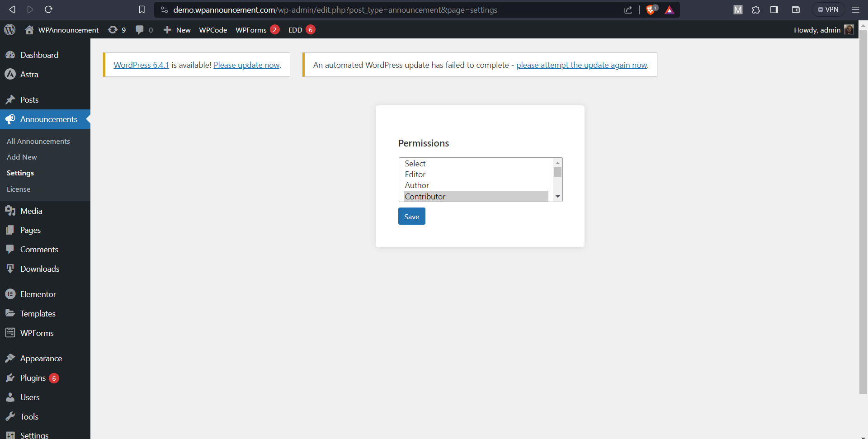
Task: Bookmark this page with the bookmark icon
Action: pyautogui.click(x=142, y=9)
